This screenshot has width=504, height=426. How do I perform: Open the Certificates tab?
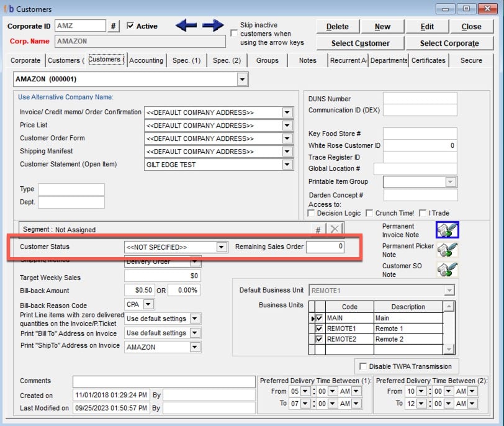tap(428, 60)
